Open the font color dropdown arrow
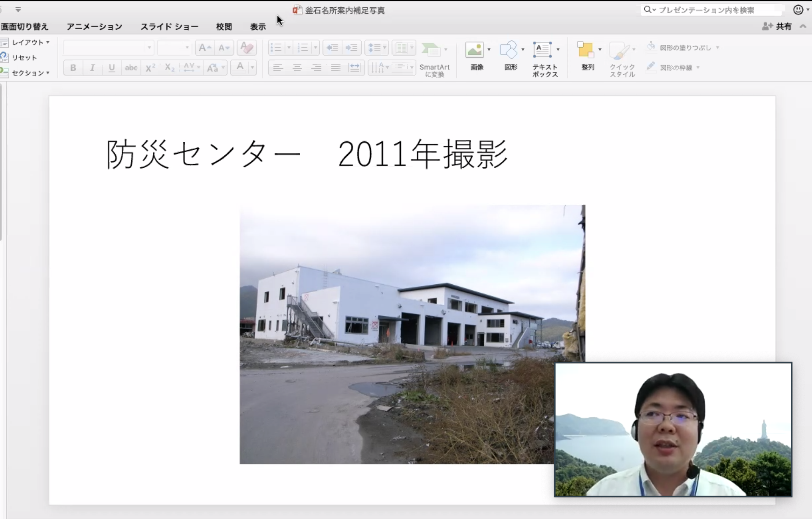 click(252, 68)
